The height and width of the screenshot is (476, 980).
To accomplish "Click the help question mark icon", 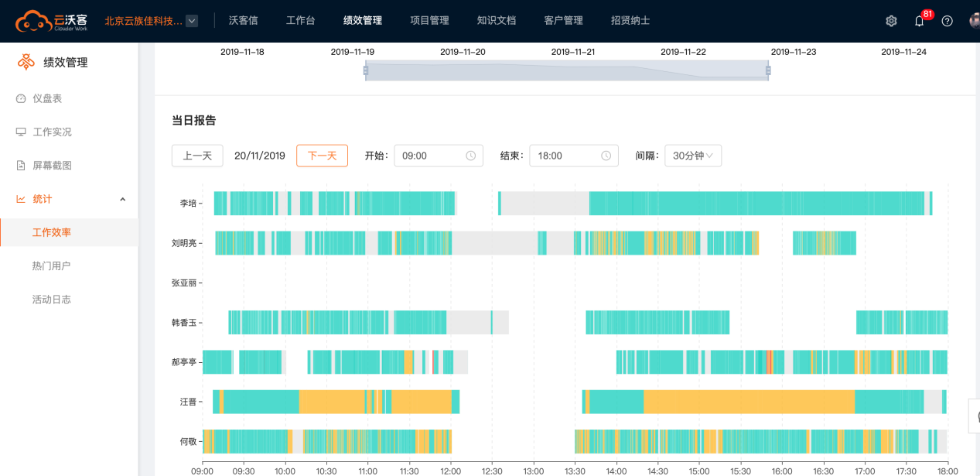I will 947,21.
